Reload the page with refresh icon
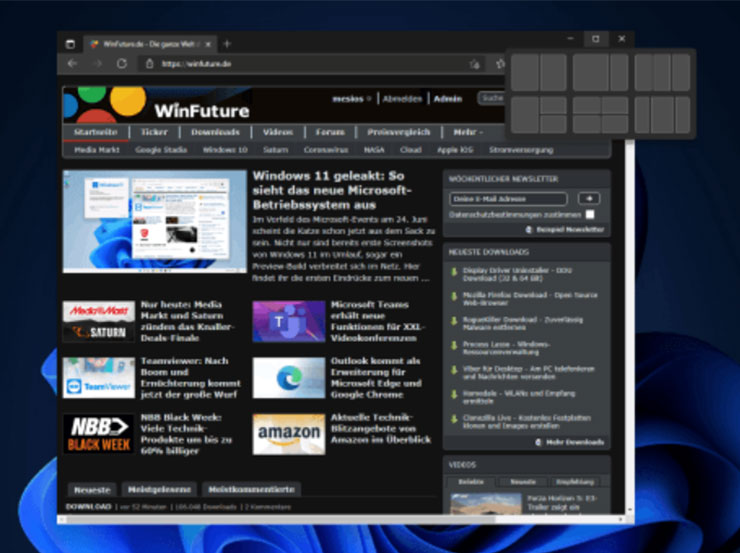 (x=122, y=63)
